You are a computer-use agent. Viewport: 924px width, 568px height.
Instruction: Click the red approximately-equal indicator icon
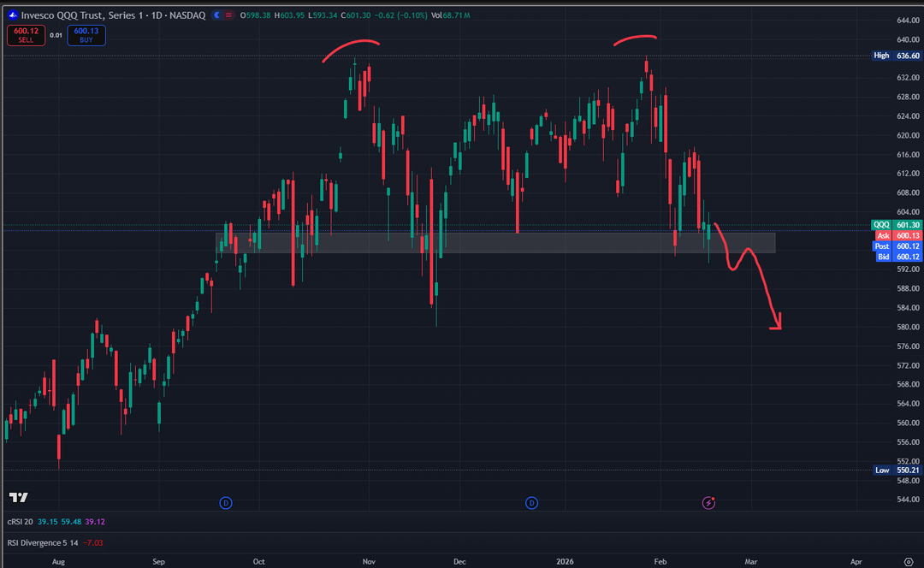[229, 15]
